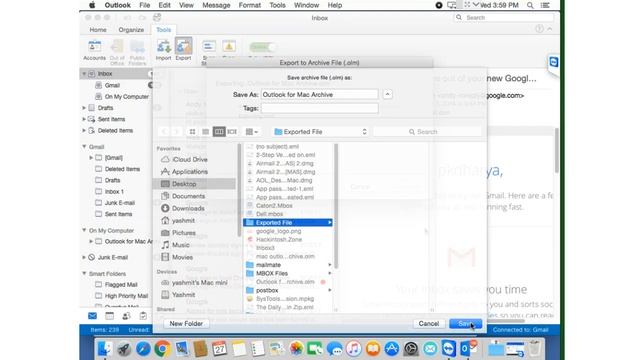Screen dimensions: 640x360
Task: Collapse the Smart Folders section
Action: [84, 273]
